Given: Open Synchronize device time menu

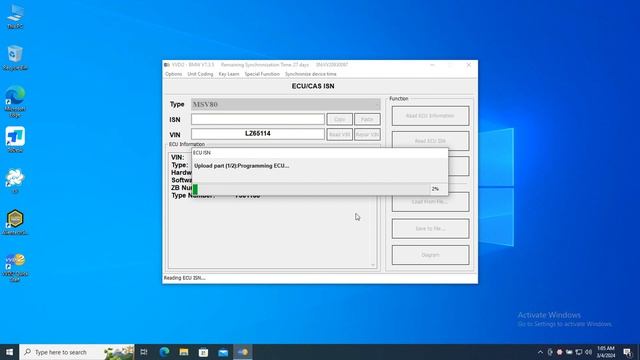Looking at the screenshot, I should pyautogui.click(x=311, y=74).
